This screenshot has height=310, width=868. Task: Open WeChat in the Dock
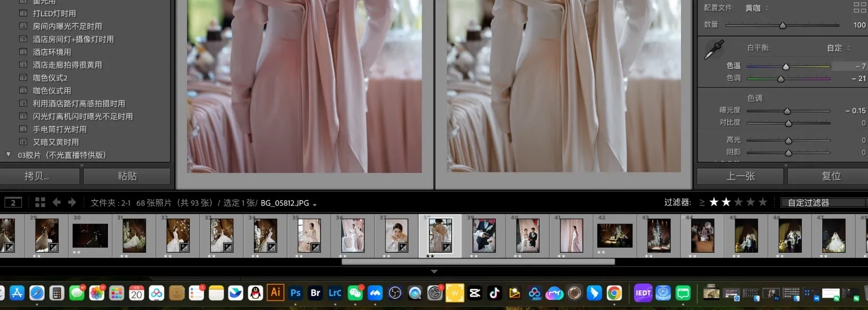[355, 292]
